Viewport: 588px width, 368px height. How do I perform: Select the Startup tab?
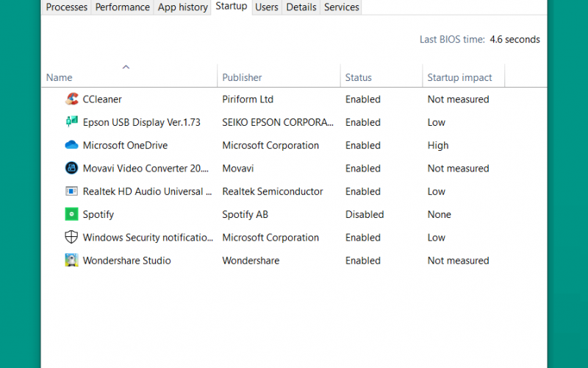232,7
